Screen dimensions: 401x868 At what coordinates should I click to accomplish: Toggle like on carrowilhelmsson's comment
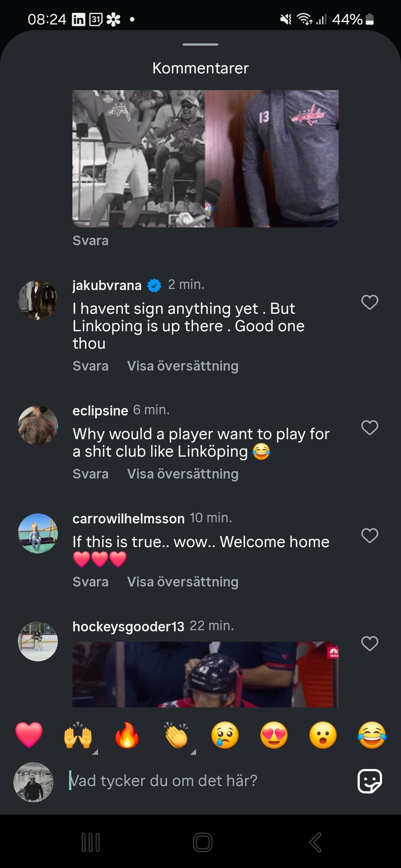click(x=369, y=536)
